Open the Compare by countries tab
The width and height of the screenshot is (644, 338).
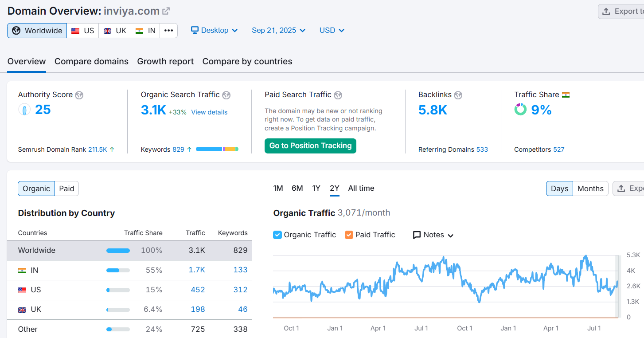pyautogui.click(x=247, y=62)
